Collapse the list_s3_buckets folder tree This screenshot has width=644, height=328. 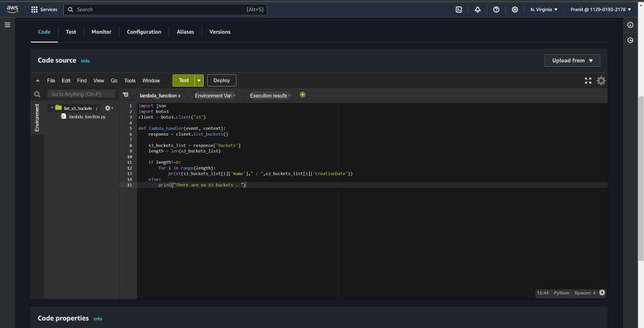(52, 108)
